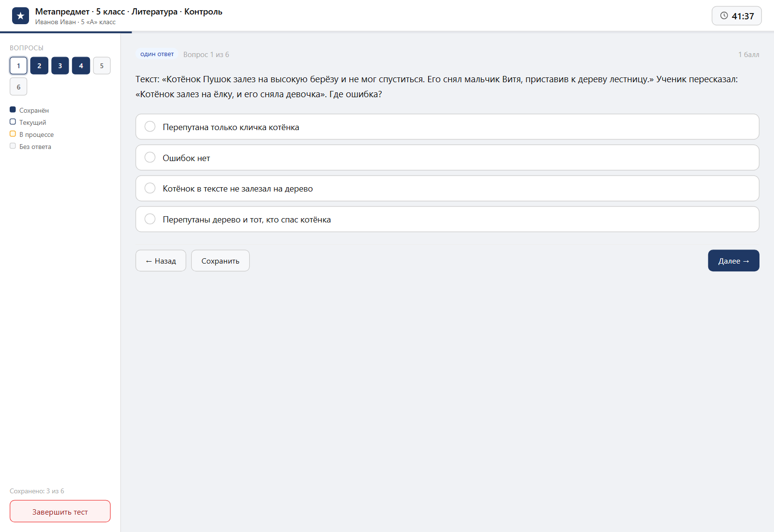Click the "← Назад" button
Screen dimensions: 774x532
point(161,261)
